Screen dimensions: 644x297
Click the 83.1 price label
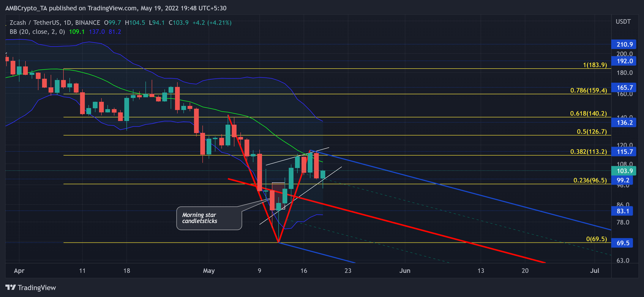click(x=622, y=211)
